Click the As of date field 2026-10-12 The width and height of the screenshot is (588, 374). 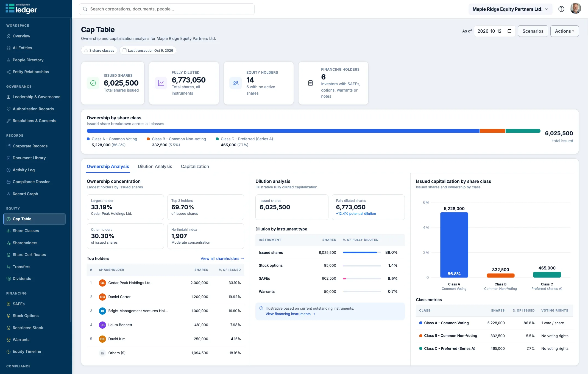(495, 31)
